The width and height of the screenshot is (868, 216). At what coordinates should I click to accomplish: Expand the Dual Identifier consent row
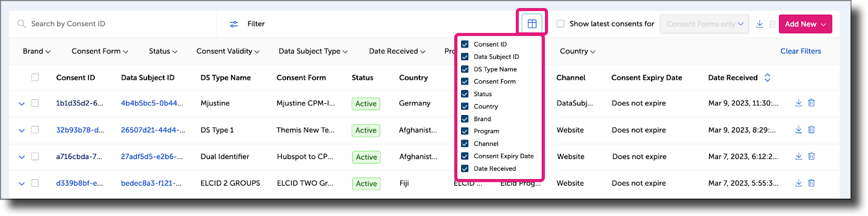tap(22, 157)
